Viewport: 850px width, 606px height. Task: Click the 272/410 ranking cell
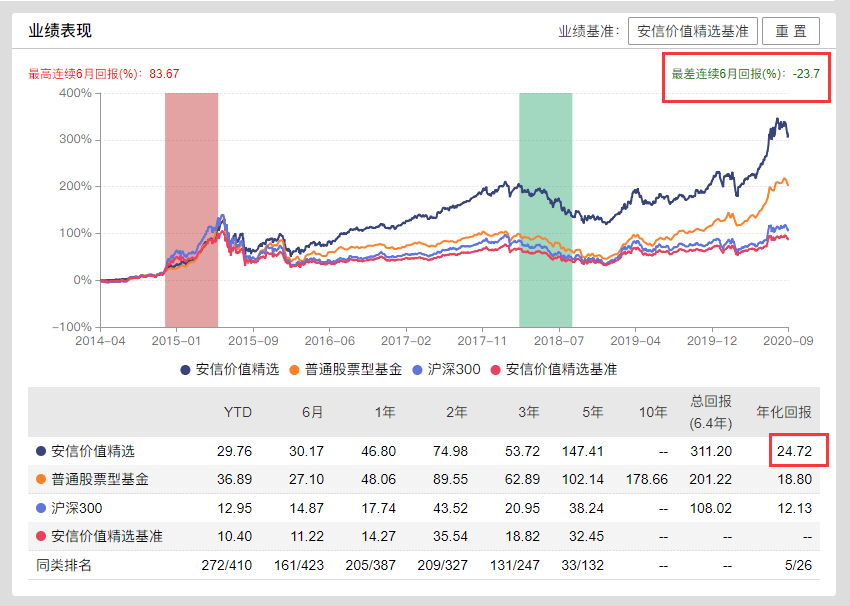(x=227, y=565)
